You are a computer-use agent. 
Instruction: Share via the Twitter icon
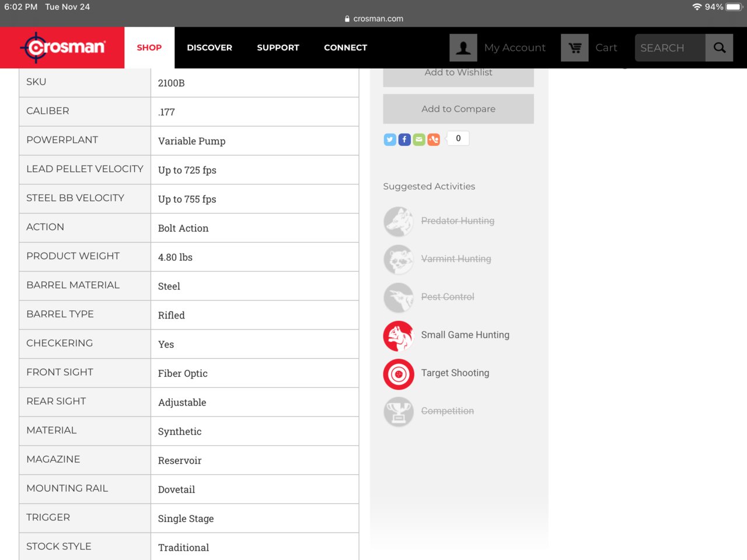(x=390, y=139)
